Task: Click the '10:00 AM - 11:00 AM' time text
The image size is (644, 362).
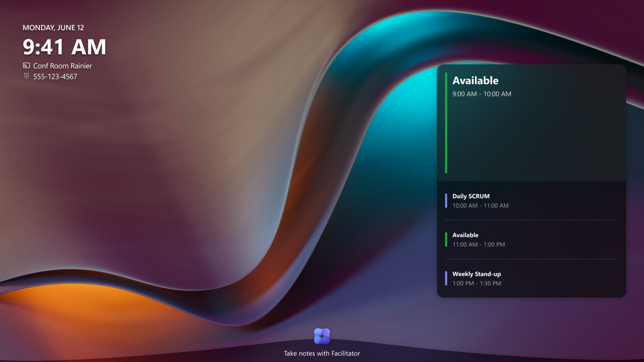Action: click(x=480, y=205)
